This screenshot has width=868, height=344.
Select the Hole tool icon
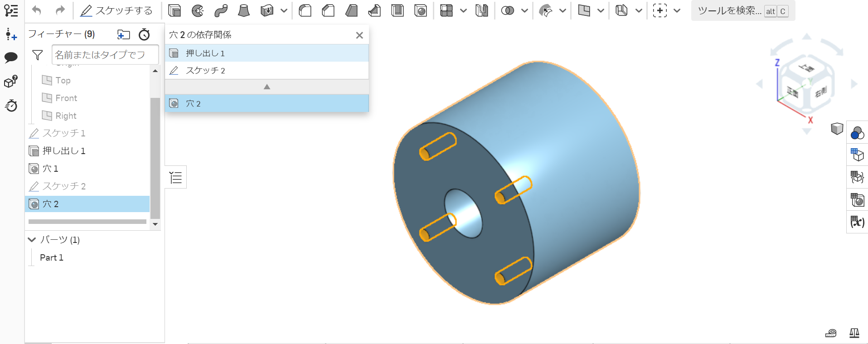(x=421, y=10)
